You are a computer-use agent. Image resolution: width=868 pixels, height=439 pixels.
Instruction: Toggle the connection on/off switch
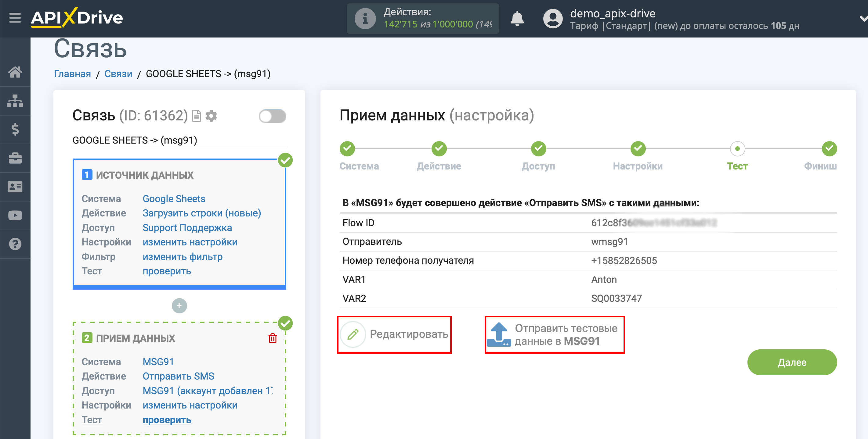click(x=272, y=116)
